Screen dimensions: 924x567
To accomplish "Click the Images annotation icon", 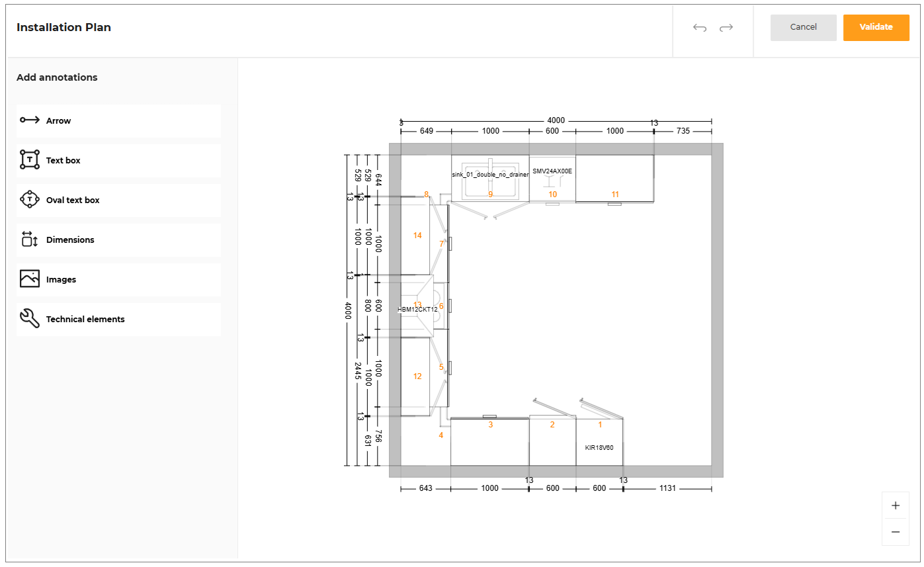I will [30, 279].
